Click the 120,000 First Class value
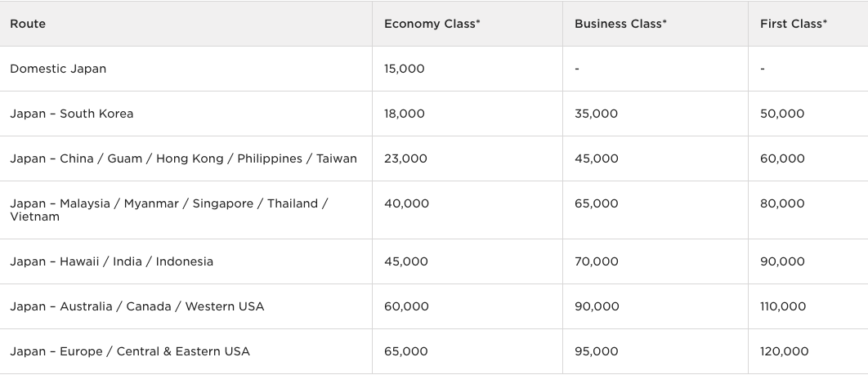Image resolution: width=868 pixels, height=375 pixels. pos(784,351)
